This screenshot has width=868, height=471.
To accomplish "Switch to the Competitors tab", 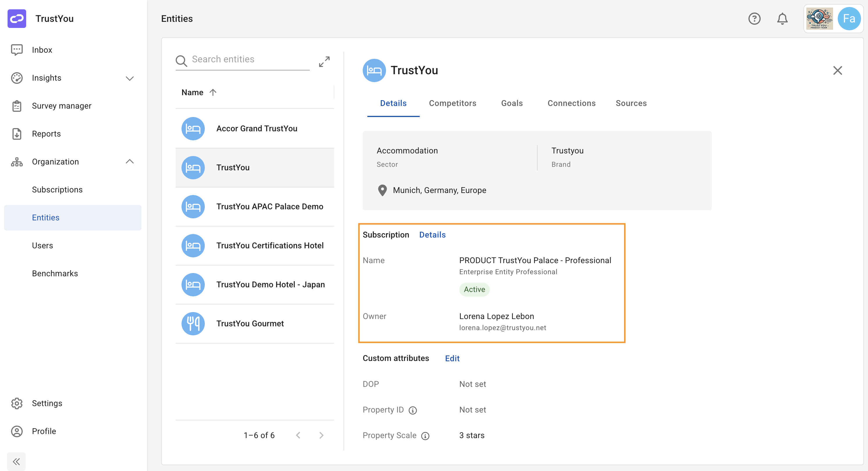I will pyautogui.click(x=452, y=103).
